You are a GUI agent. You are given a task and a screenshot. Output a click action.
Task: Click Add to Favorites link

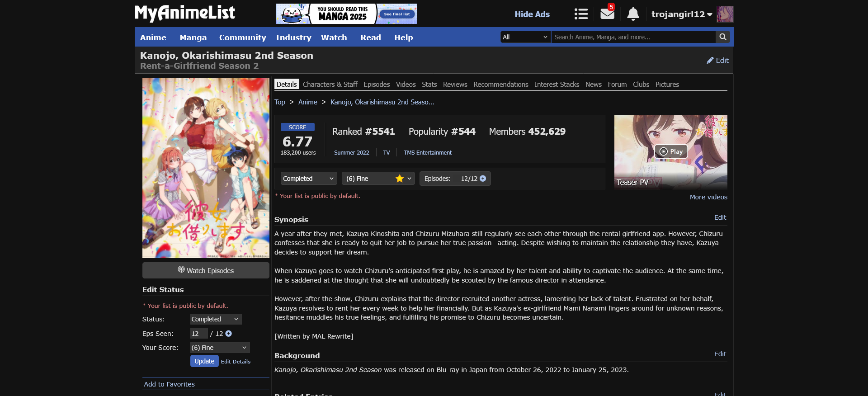pos(169,384)
